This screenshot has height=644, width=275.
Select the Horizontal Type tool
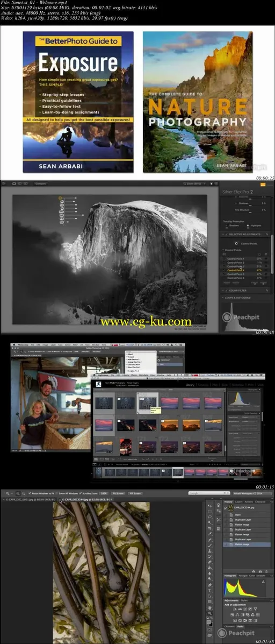coord(209,590)
